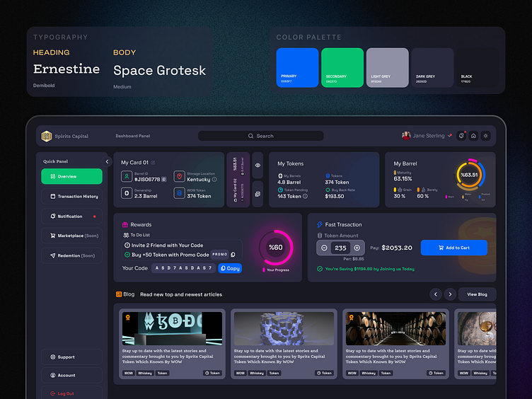This screenshot has height=399, width=532.
Task: Select the Primary blue color swatch
Action: tap(297, 67)
